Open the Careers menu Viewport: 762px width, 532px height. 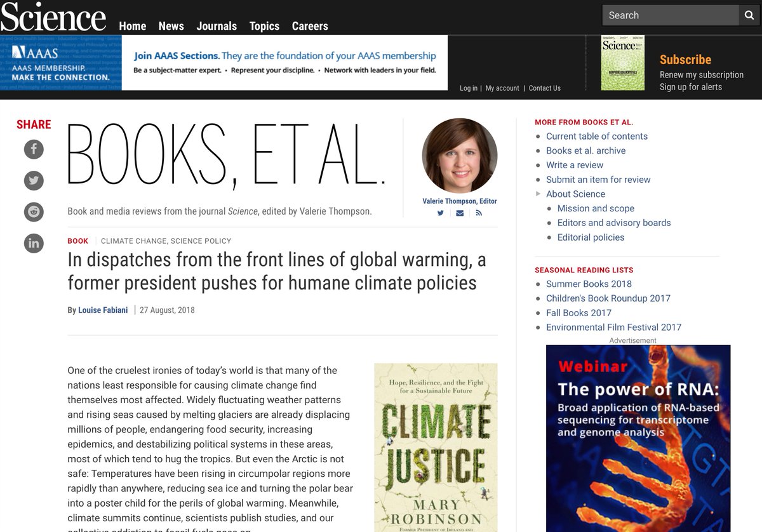point(310,26)
